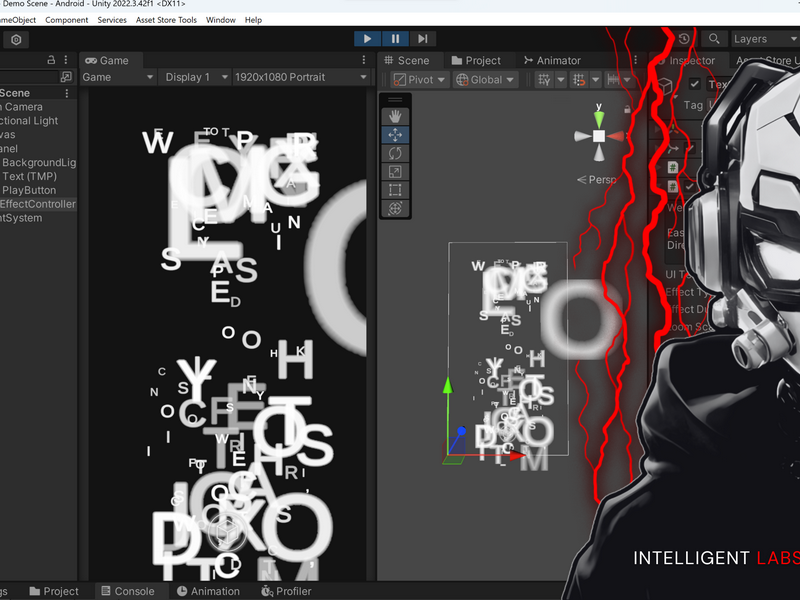Image resolution: width=800 pixels, height=600 pixels.
Task: Open the Global handle rotation dropdown
Action: (x=485, y=80)
